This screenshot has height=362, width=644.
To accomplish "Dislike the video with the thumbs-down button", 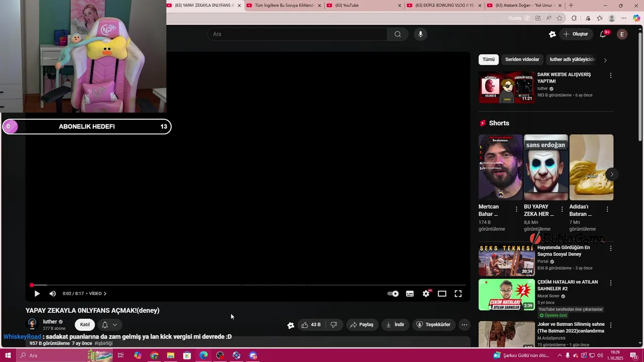I will pos(334,325).
